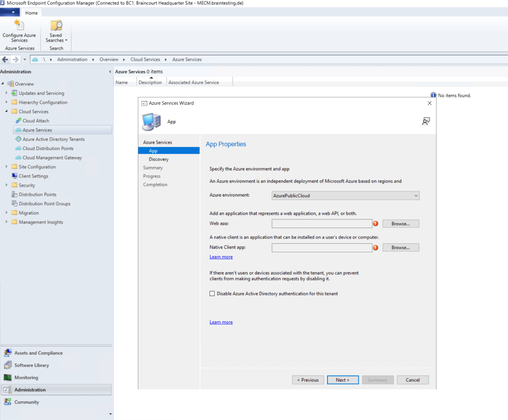Toggle Disable Azure Active Directory authentication checkbox

click(x=212, y=293)
